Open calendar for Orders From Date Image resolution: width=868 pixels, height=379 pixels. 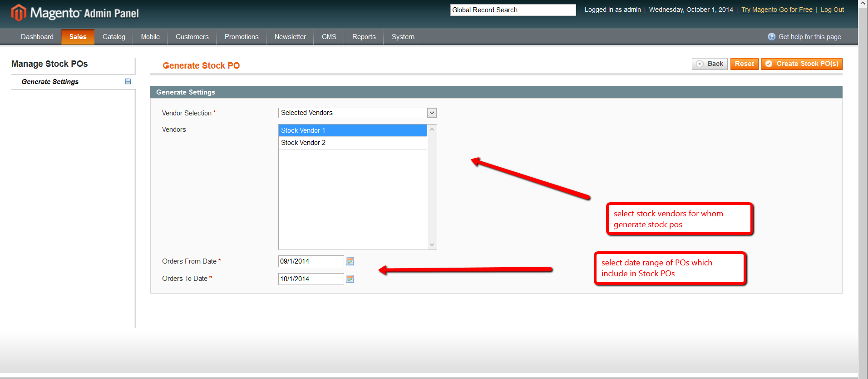coord(350,261)
